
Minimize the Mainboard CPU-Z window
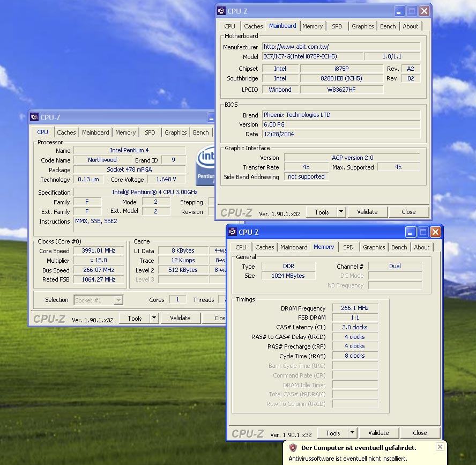coord(399,11)
